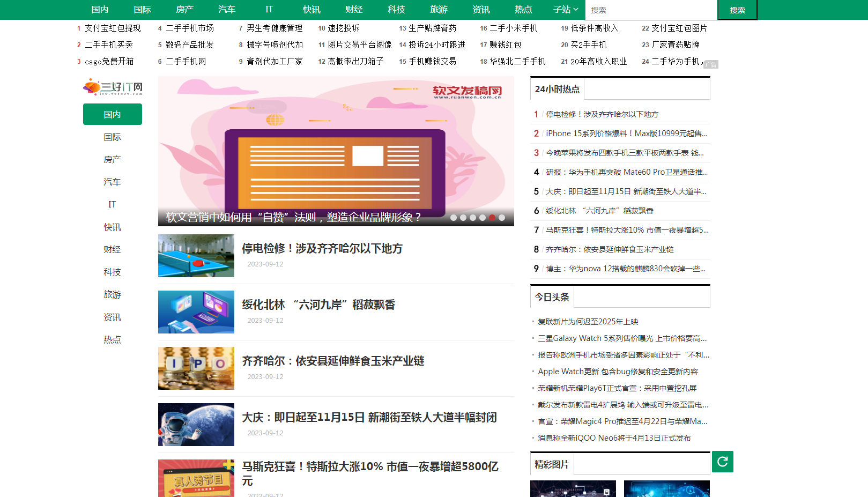
Task: Select 旅游 in the left sidebar
Action: coord(113,295)
